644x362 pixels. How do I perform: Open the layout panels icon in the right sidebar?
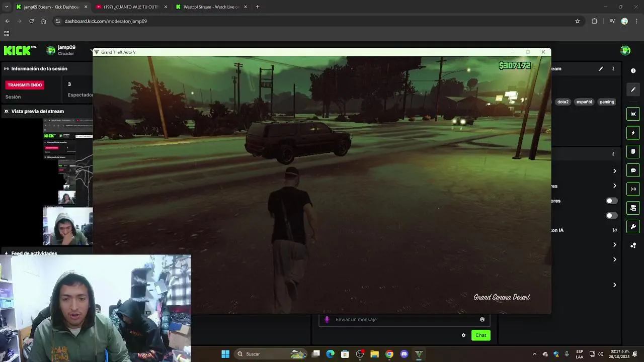click(x=633, y=208)
